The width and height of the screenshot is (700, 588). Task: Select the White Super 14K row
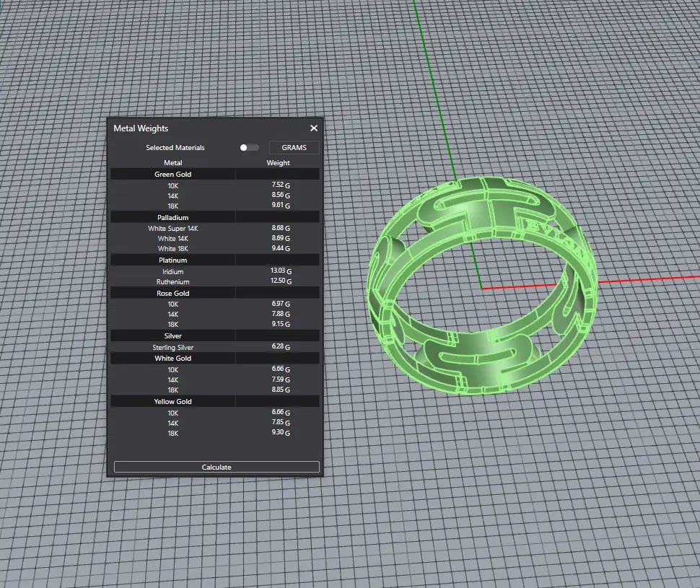173,228
